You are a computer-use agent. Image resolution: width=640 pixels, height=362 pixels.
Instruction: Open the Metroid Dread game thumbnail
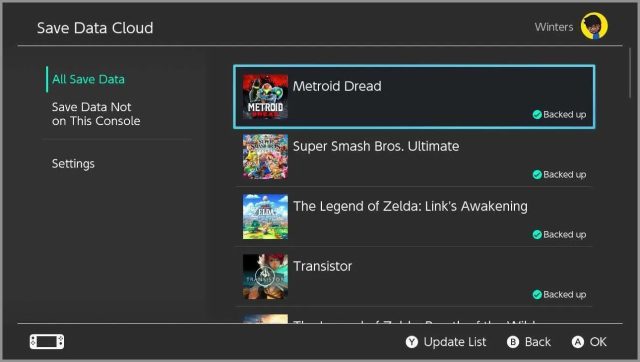pyautogui.click(x=265, y=97)
